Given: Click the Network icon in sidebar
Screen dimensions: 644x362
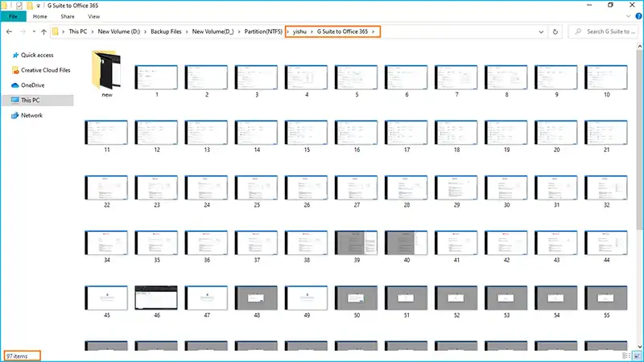Looking at the screenshot, I should 15,115.
